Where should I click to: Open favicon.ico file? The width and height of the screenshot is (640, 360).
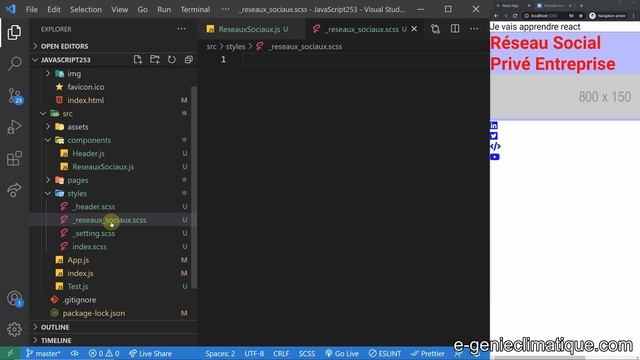tap(86, 87)
